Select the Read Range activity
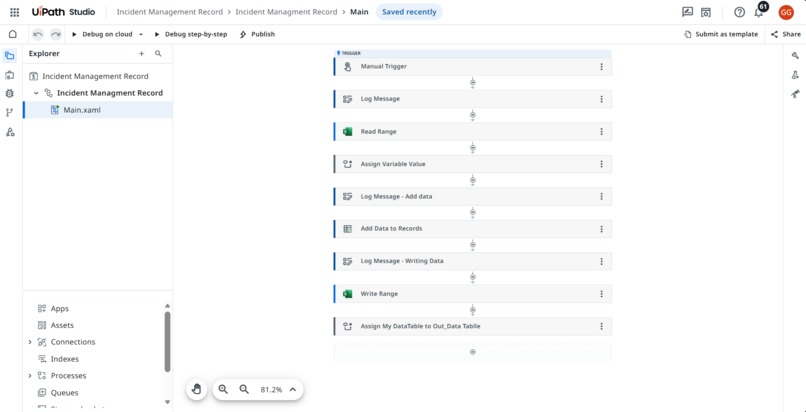 coord(472,132)
